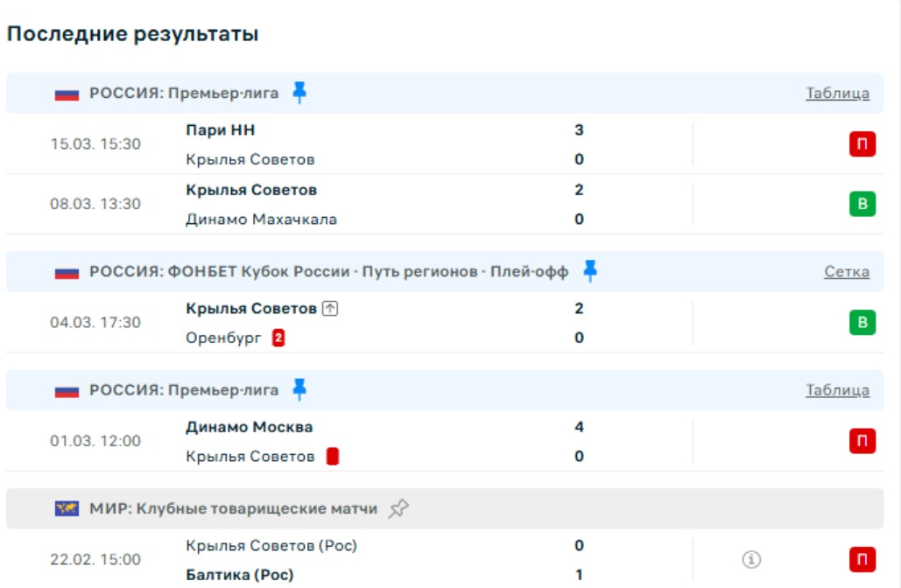Viewport: 901px width, 588px height.
Task: Open ФОНБЕТ Кубок России league title
Action: (328, 272)
